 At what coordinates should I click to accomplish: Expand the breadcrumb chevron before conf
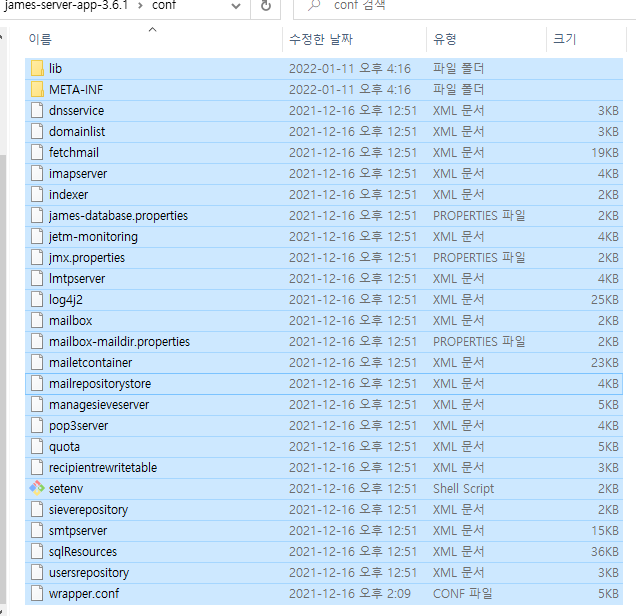(x=140, y=6)
